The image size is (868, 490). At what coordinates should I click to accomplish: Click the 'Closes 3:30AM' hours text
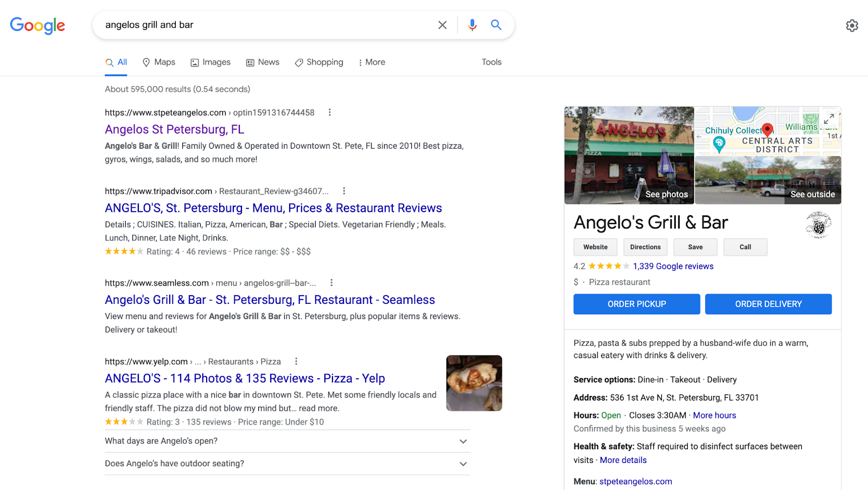coord(658,416)
